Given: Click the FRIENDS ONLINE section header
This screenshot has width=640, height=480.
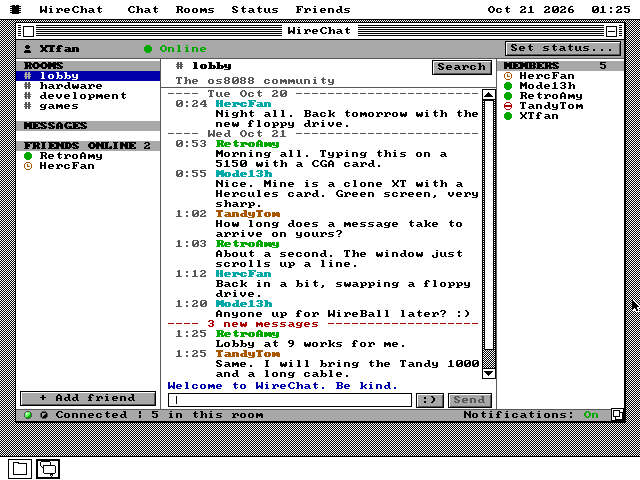Looking at the screenshot, I should click(88, 146).
